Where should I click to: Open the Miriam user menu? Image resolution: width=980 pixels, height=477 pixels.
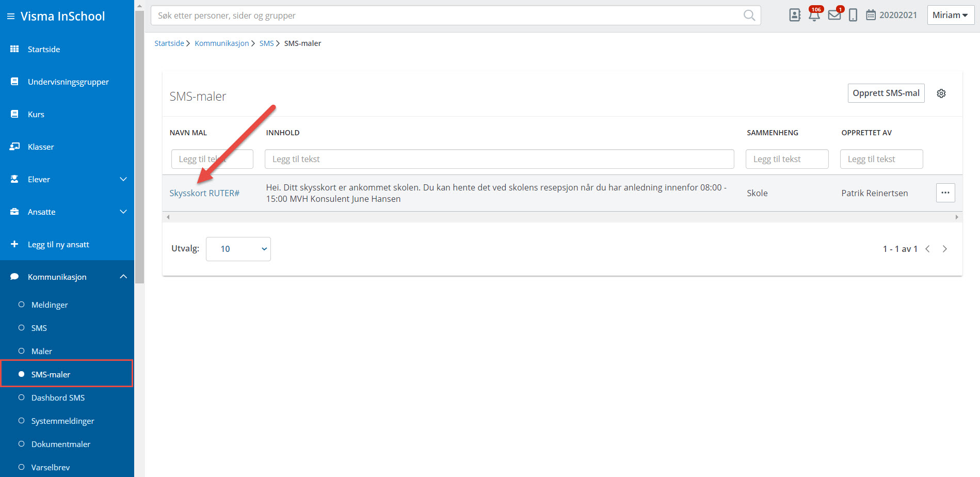(950, 15)
